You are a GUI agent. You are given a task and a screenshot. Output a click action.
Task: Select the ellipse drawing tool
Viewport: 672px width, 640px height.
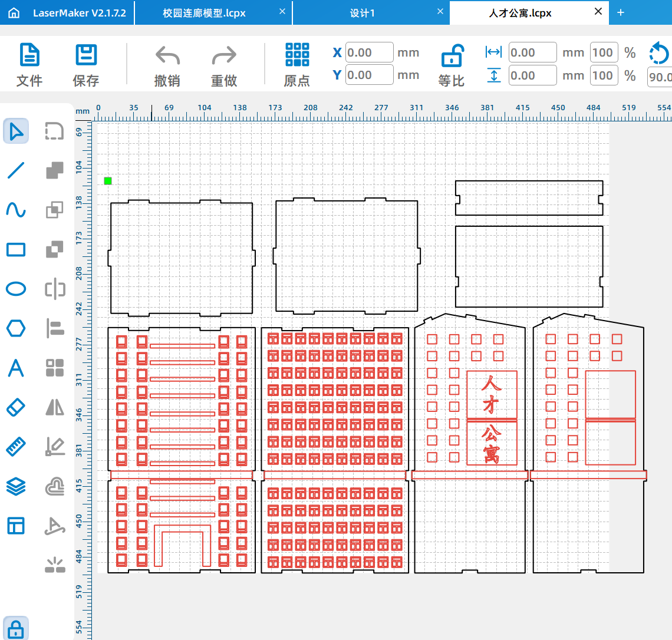tap(17, 289)
